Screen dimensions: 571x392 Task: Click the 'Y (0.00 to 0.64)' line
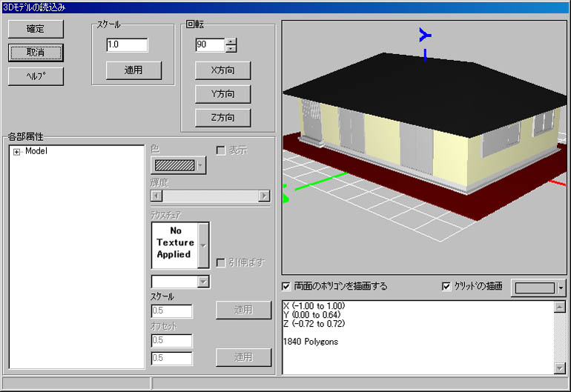[312, 315]
